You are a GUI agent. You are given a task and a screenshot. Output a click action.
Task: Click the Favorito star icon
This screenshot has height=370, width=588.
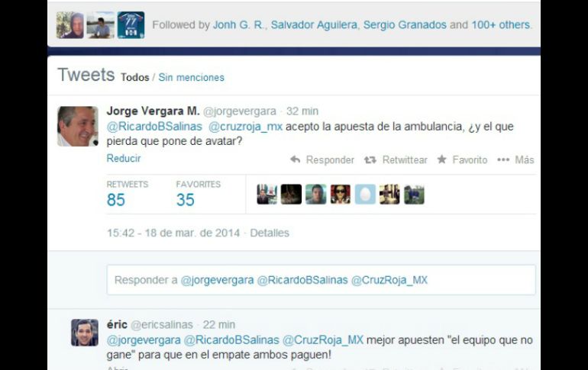click(441, 159)
